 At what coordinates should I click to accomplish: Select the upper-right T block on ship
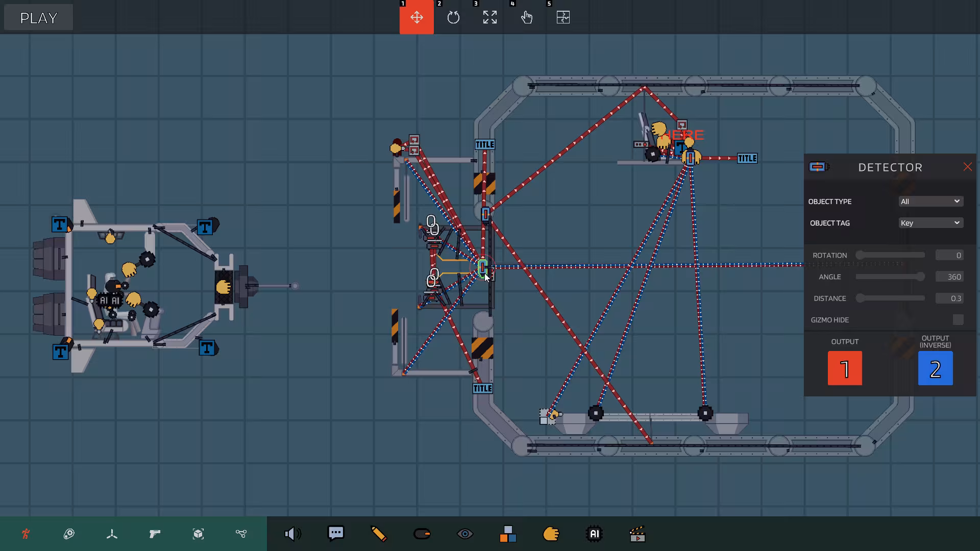[205, 228]
